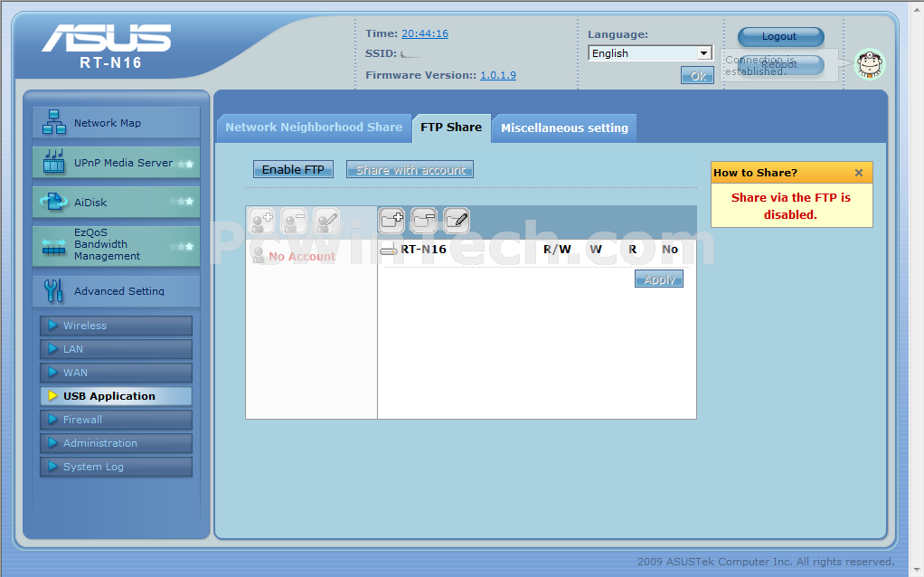Open EzQoS Bandwidth Management page

pyautogui.click(x=116, y=244)
